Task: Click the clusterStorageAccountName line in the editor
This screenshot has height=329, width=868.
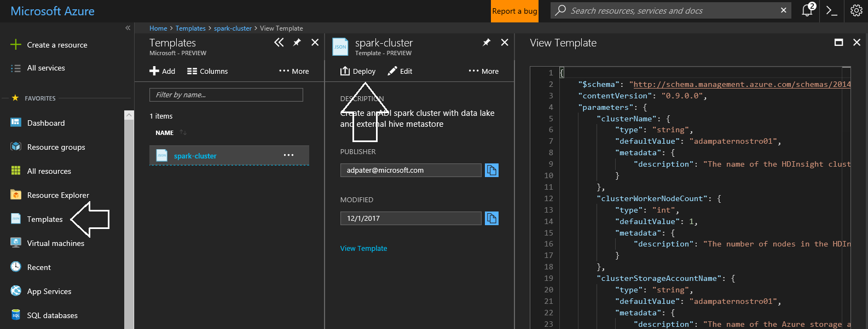Action: 666,278
